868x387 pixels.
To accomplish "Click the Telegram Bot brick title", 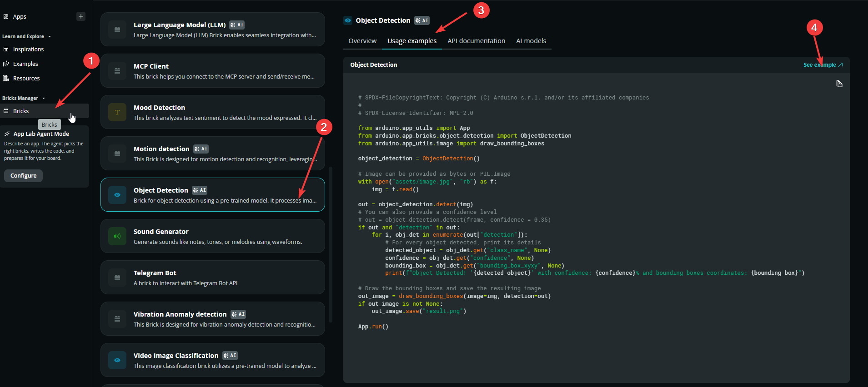I will tap(155, 273).
